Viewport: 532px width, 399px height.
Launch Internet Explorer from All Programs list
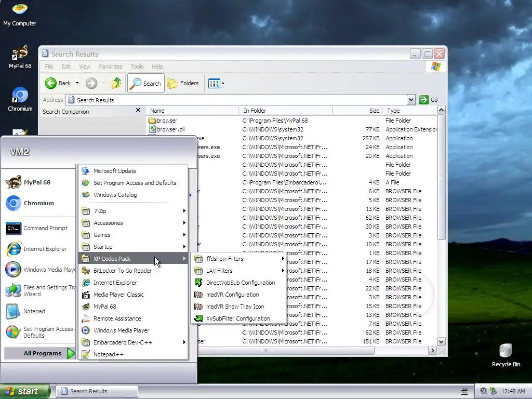[x=134, y=283]
